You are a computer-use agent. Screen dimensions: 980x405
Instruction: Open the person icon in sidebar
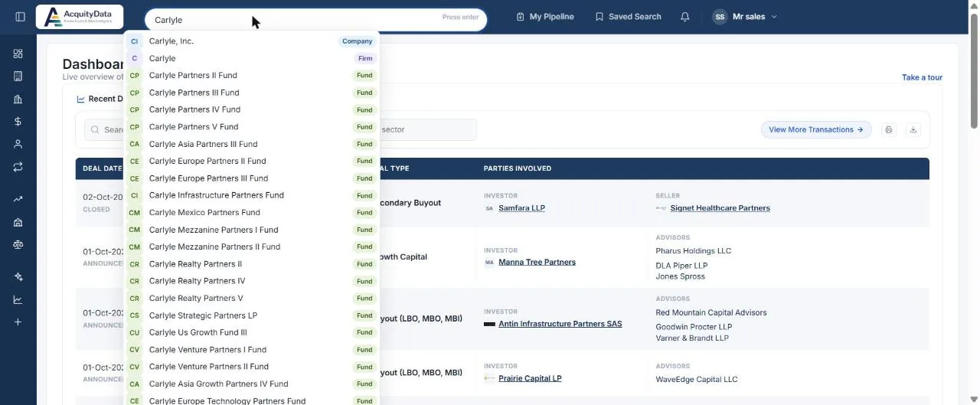click(x=18, y=144)
